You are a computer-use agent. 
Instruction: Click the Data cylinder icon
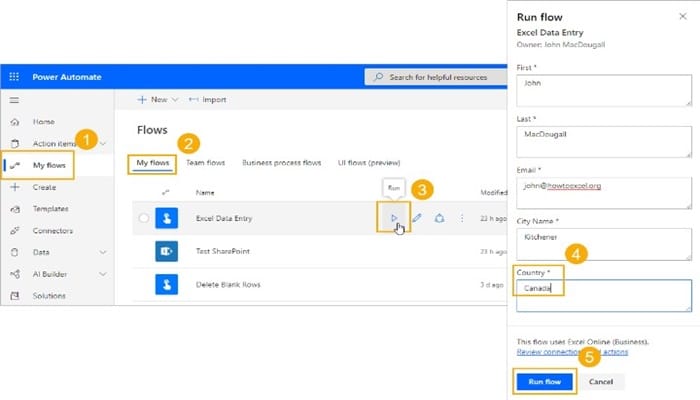pos(15,252)
